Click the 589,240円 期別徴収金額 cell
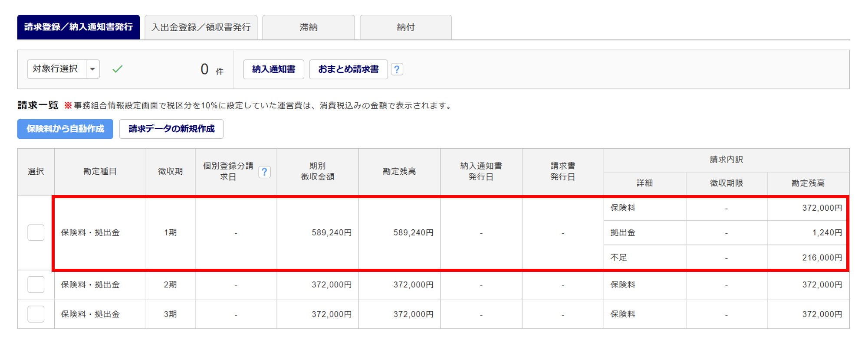 click(x=318, y=233)
